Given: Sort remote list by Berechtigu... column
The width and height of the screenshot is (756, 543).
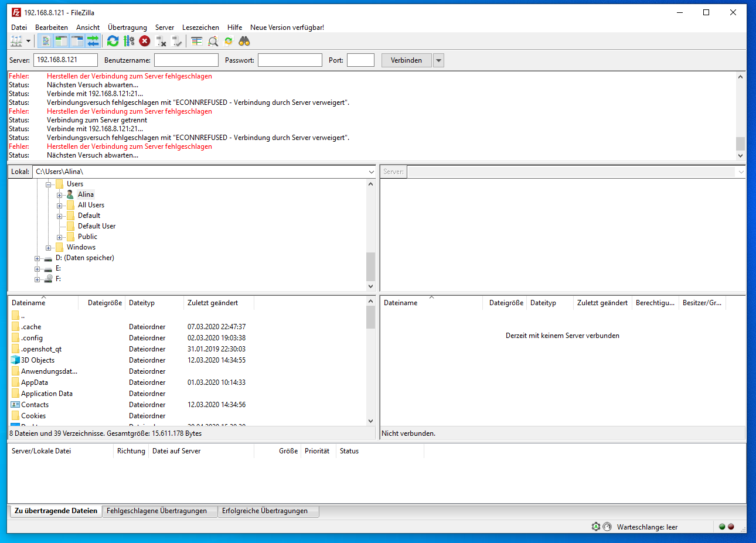Looking at the screenshot, I should coord(655,303).
